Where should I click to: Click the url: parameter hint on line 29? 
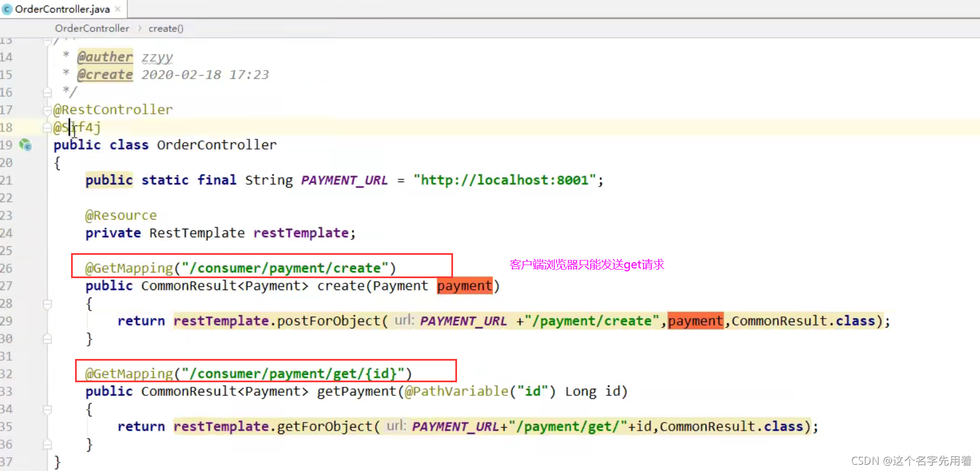404,320
